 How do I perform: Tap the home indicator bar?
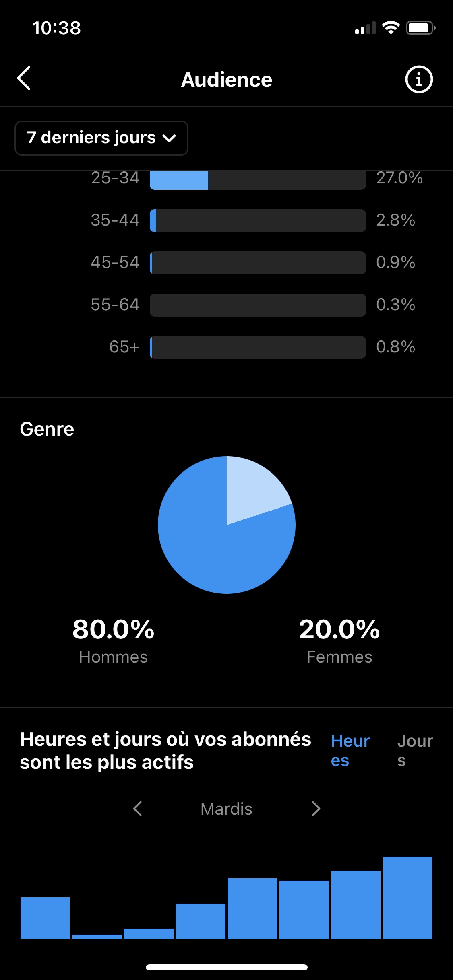226,967
